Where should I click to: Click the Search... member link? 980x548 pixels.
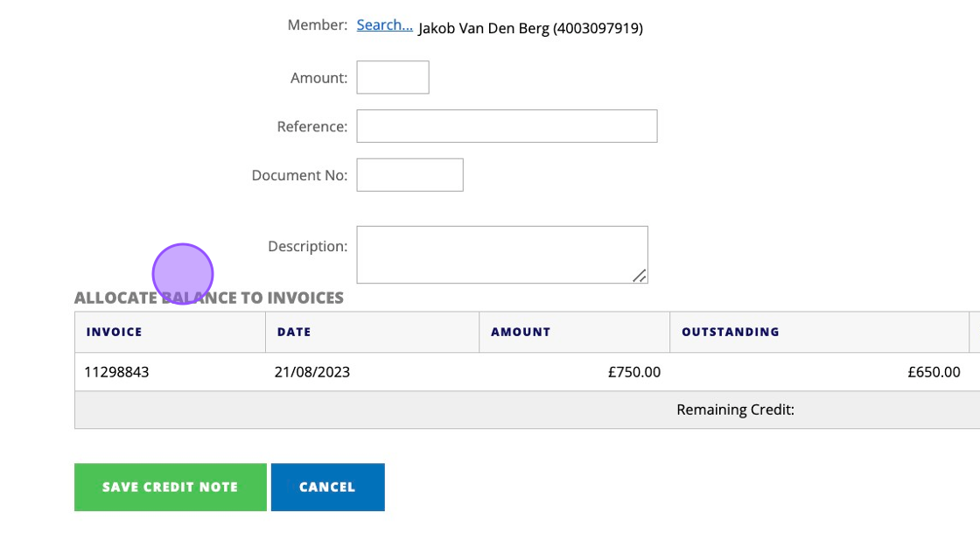pyautogui.click(x=384, y=25)
